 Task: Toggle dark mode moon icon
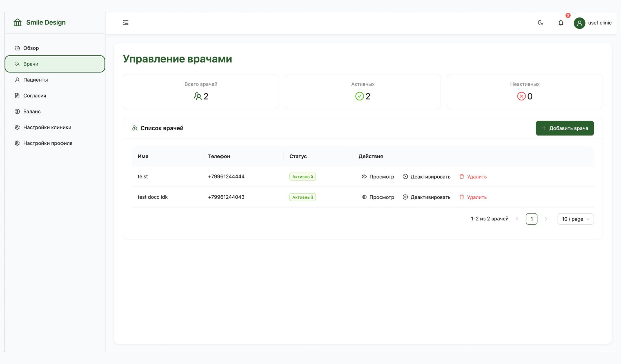[540, 23]
